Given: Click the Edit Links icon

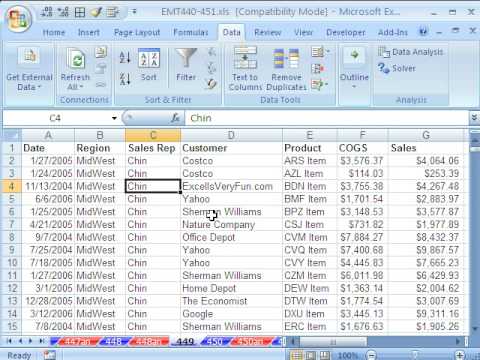Looking at the screenshot, I should click(100, 85).
